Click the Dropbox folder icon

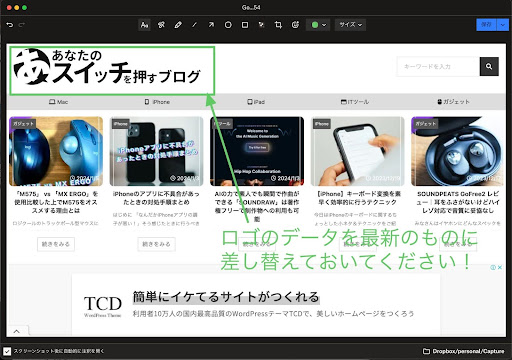[x=426, y=351]
